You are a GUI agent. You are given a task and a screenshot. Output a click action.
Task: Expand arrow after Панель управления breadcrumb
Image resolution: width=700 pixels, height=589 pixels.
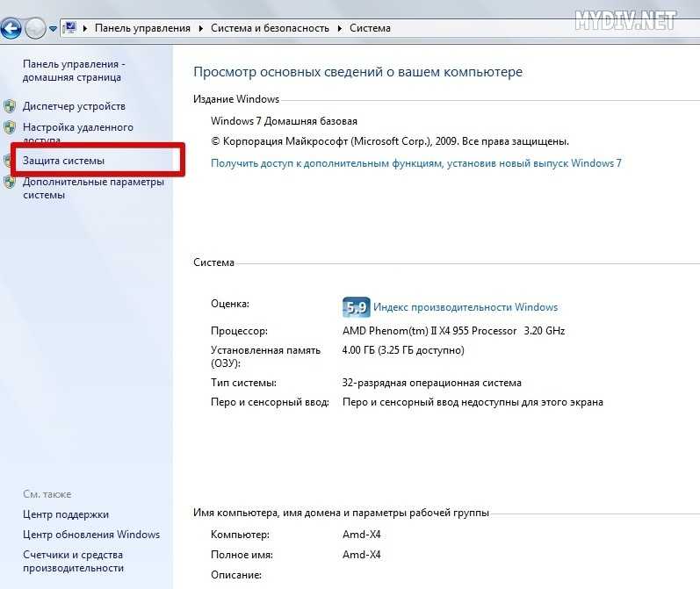(x=201, y=29)
